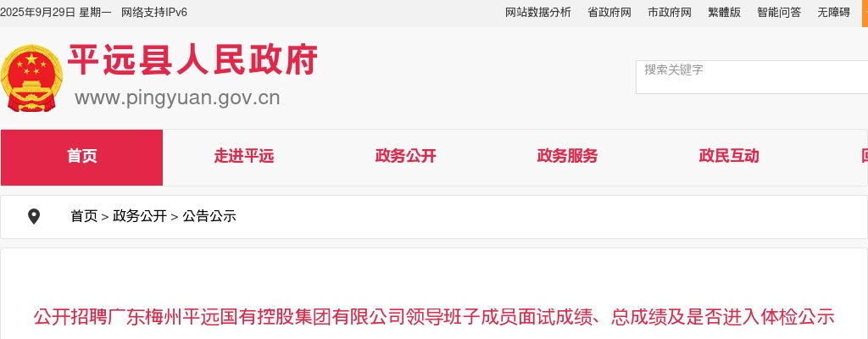This screenshot has height=339, width=868.
Task: Click 公告公示 in the breadcrumb
Action: pyautogui.click(x=209, y=216)
